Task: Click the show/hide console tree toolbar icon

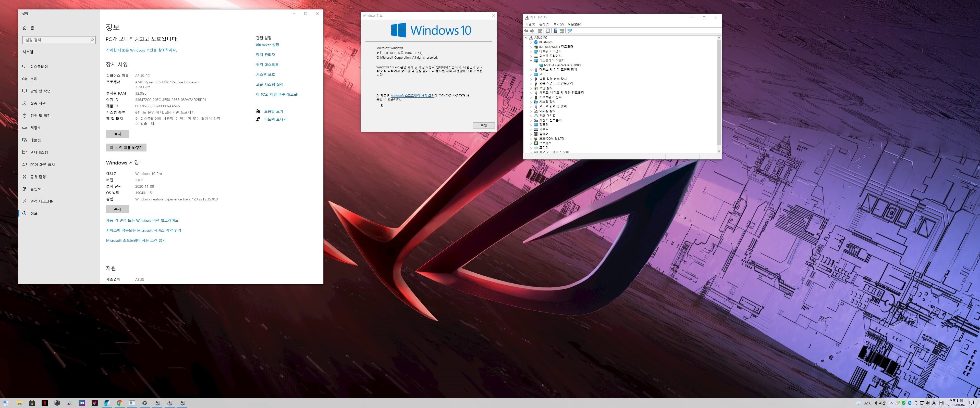Action: 540,31
